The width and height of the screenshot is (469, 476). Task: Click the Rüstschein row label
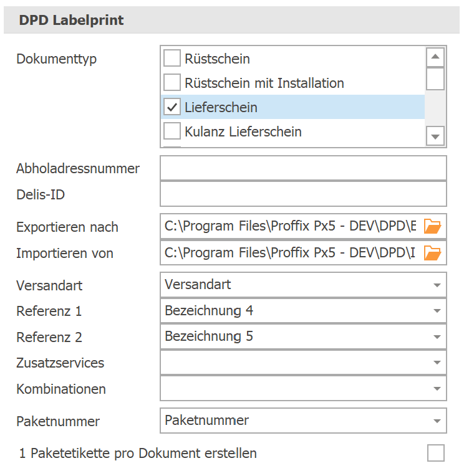tap(217, 59)
